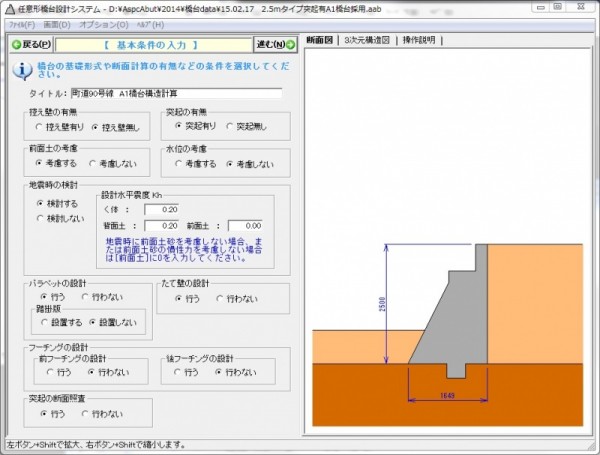Switch to the 操作説明 tab
This screenshot has width=600, height=455.
click(419, 40)
